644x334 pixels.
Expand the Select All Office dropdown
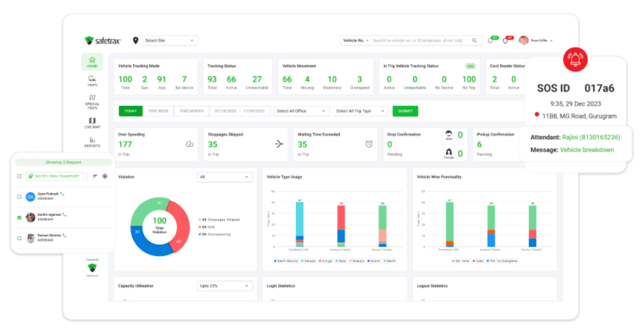coord(301,111)
